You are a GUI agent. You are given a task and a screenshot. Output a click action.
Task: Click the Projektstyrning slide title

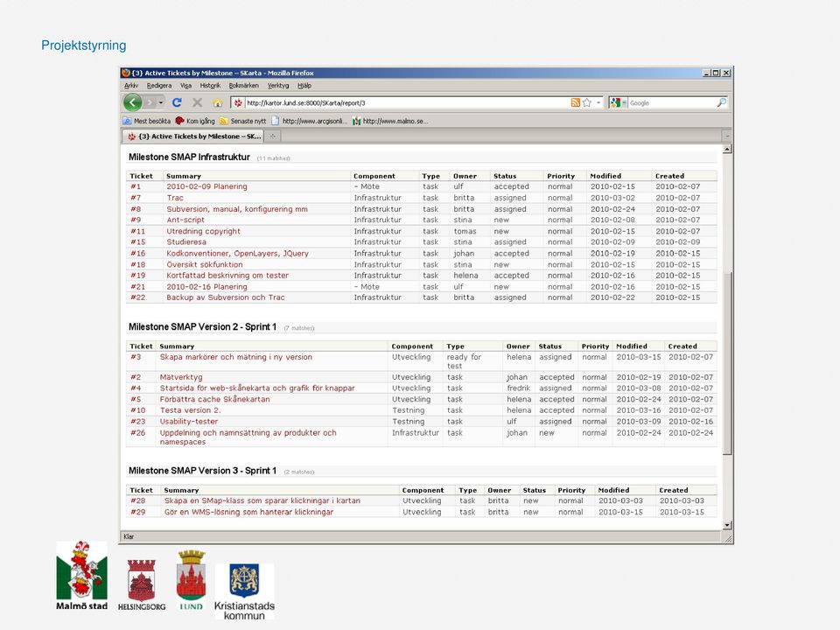tap(84, 45)
